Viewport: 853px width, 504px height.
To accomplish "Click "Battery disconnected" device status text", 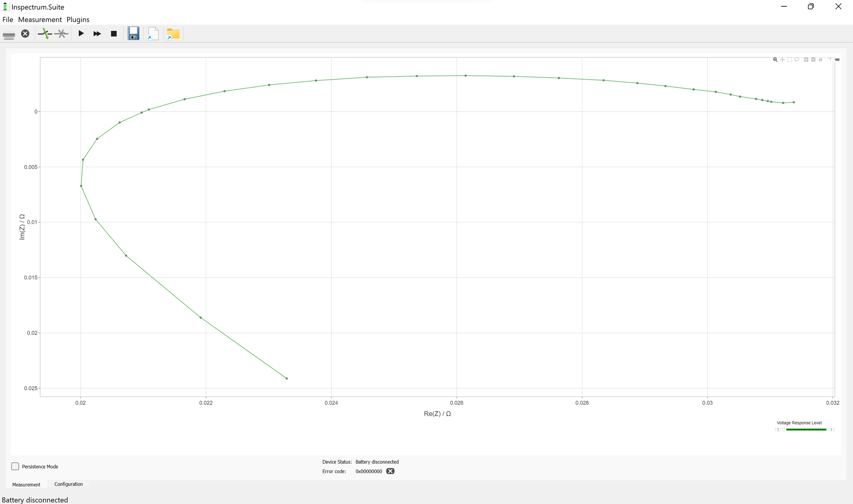I will pos(377,462).
